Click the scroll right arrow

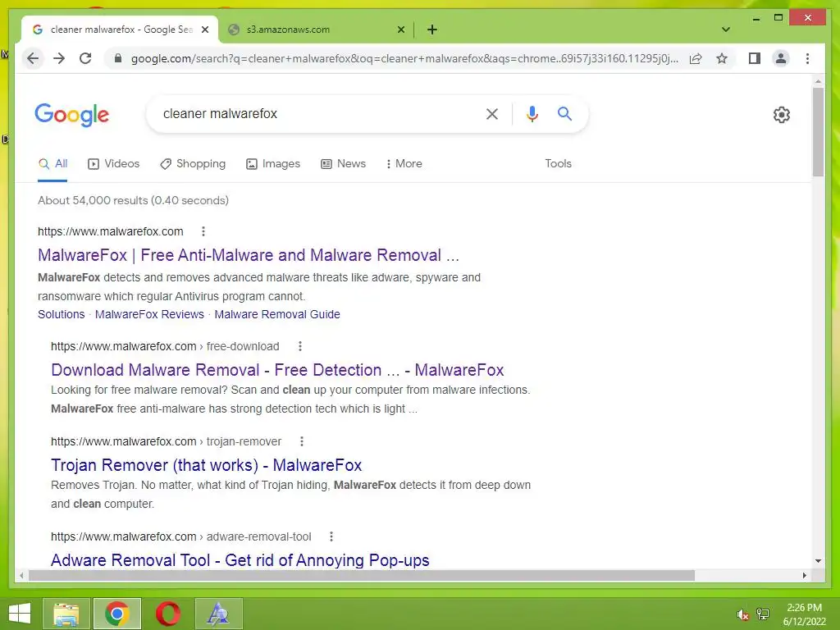coord(804,575)
